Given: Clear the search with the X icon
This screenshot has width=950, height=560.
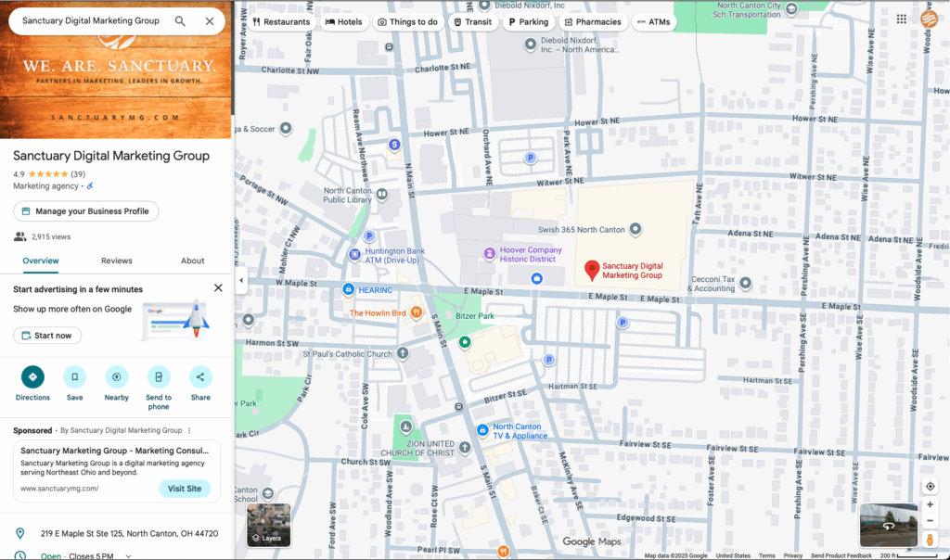Looking at the screenshot, I should point(210,21).
